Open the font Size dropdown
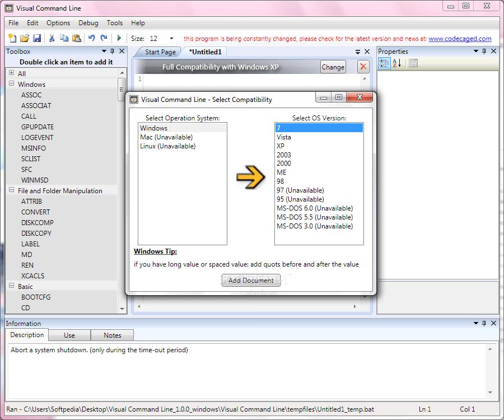The width and height of the screenshot is (504, 420). click(x=172, y=39)
